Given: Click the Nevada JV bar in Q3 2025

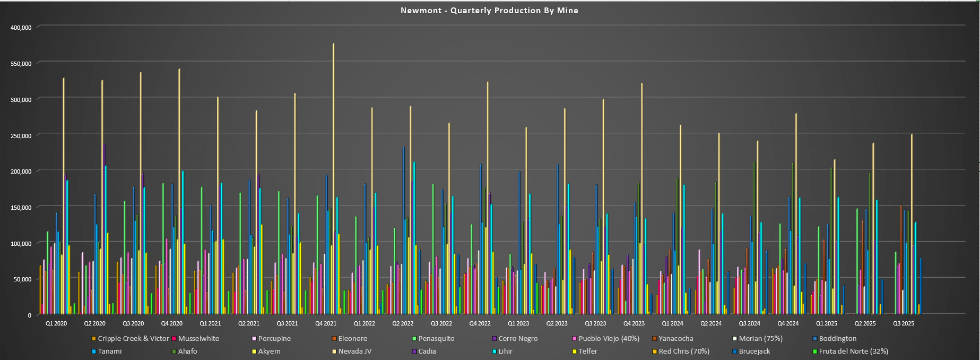Looking at the screenshot, I should [x=912, y=224].
